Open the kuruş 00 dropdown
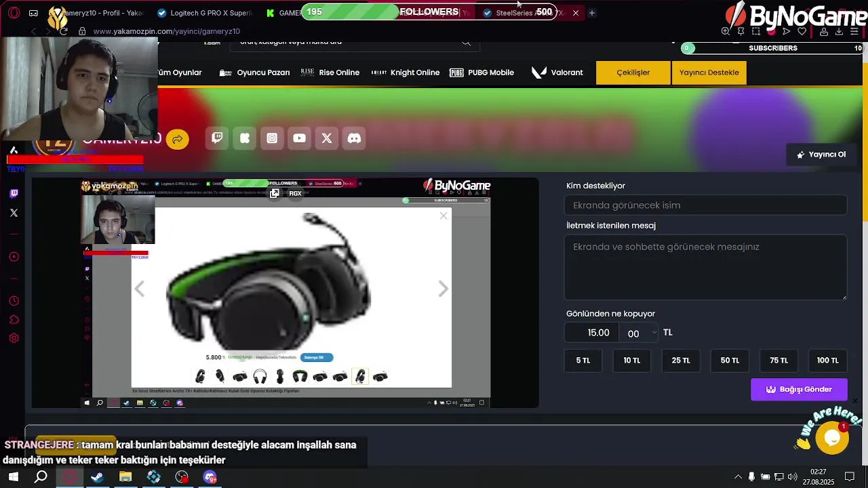The width and height of the screenshot is (868, 488). (640, 333)
